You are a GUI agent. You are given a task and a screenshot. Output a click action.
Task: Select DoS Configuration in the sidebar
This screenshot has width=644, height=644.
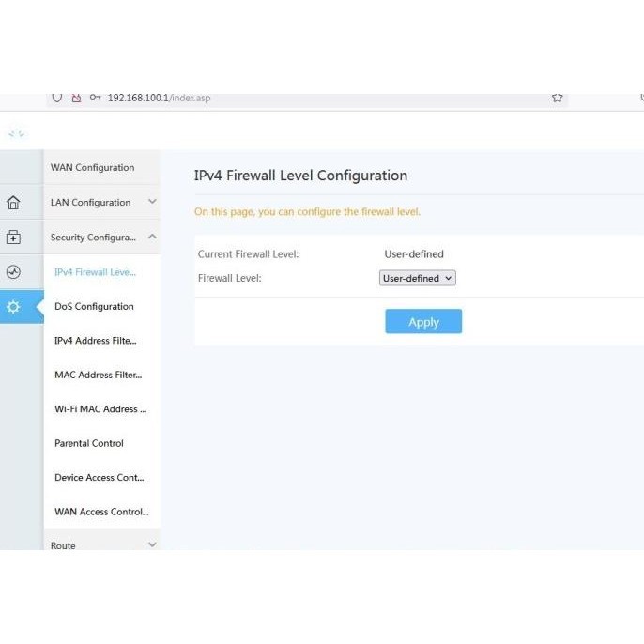click(94, 307)
